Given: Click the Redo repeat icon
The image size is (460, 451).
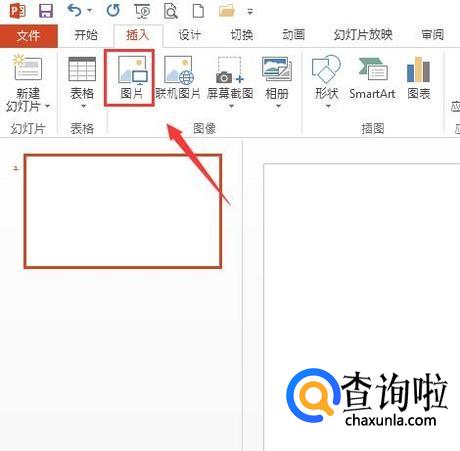Looking at the screenshot, I should tap(113, 11).
